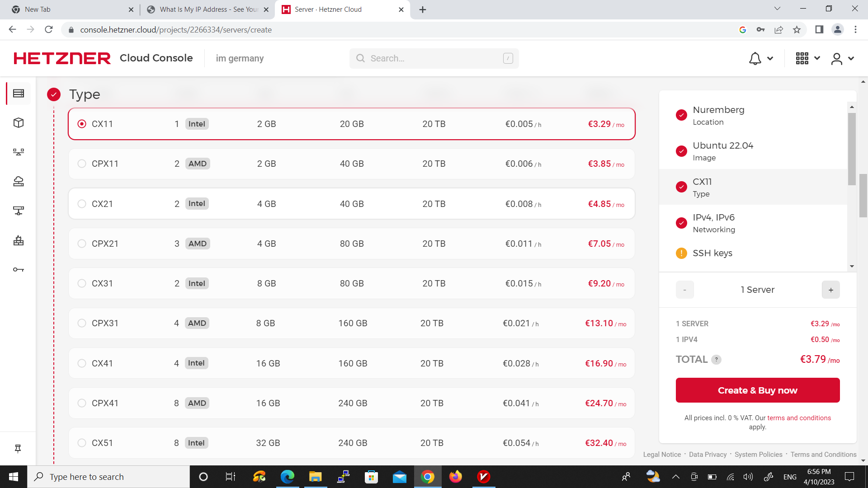Select the CPX21 server type

coord(352,244)
